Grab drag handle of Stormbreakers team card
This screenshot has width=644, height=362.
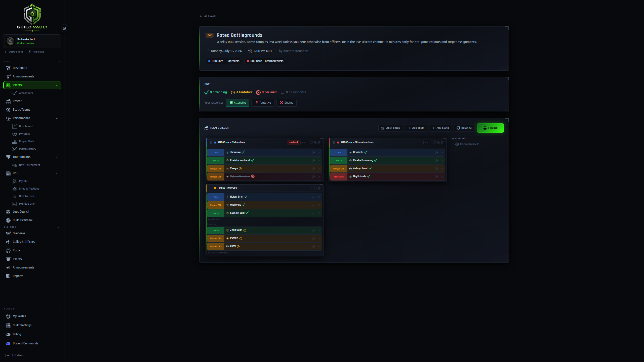point(334,143)
